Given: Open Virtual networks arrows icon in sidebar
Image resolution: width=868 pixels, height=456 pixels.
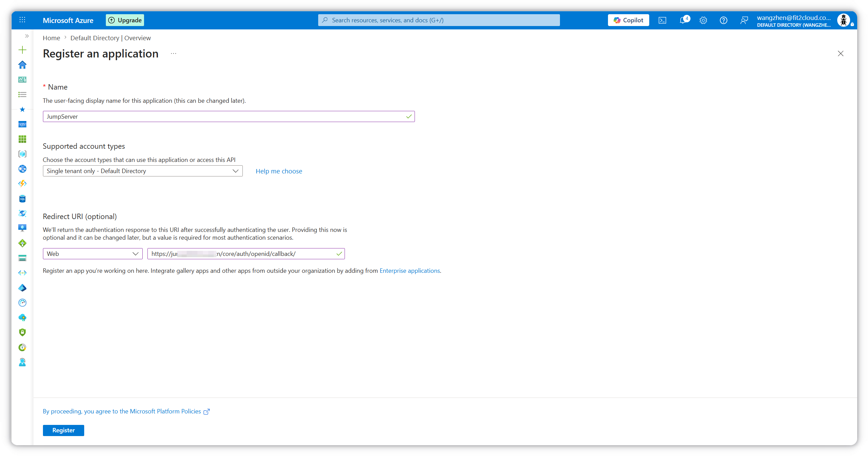Looking at the screenshot, I should [22, 273].
